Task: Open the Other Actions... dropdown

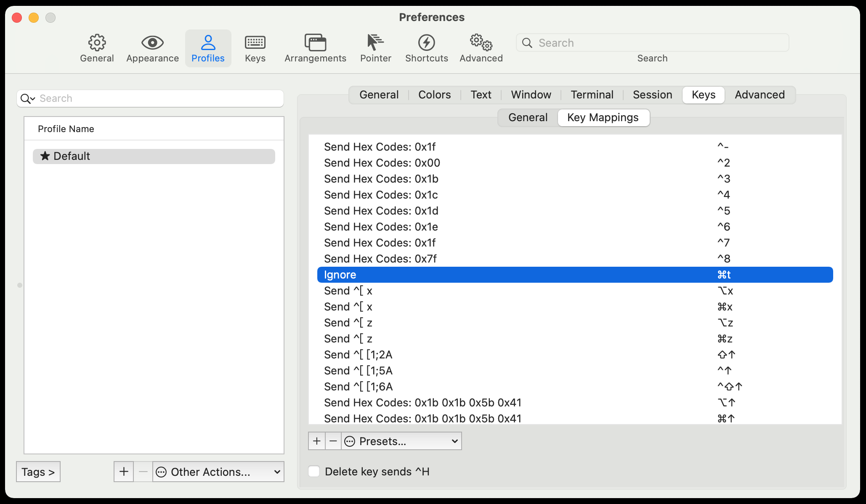Action: (x=218, y=472)
